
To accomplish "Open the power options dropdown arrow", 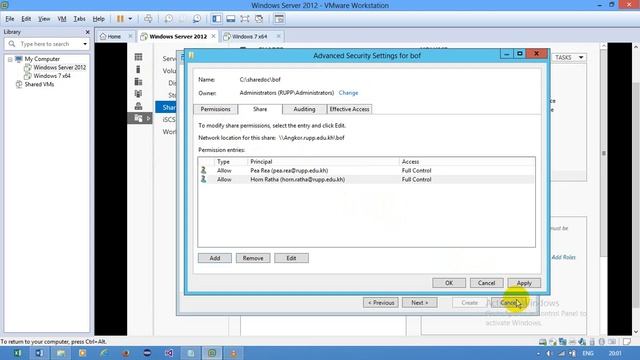I will (130, 19).
